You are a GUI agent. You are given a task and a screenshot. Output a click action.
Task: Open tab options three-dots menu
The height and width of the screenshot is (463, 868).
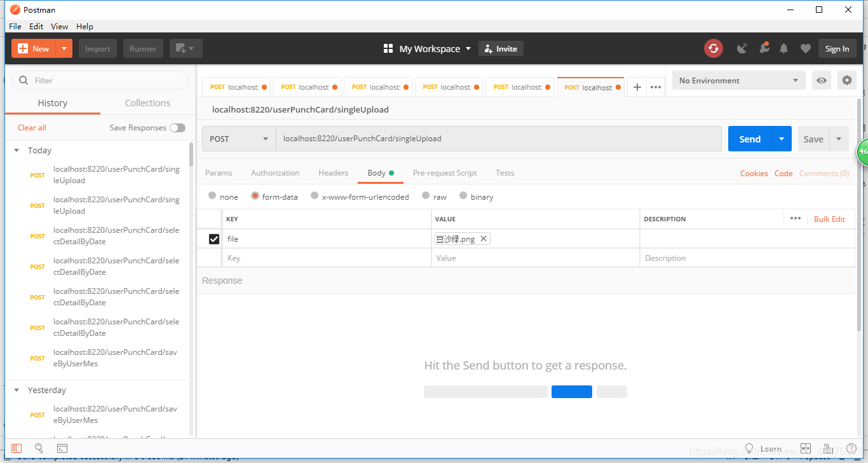click(656, 87)
